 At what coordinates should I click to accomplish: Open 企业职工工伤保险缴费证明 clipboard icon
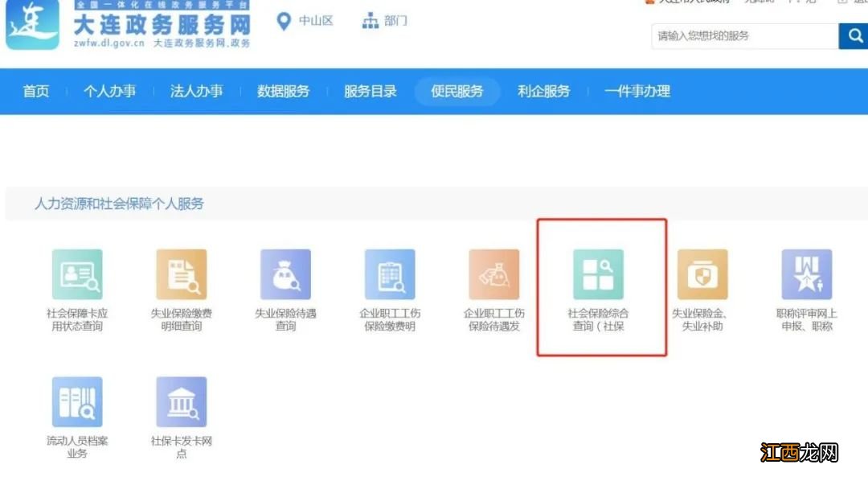coord(391,273)
